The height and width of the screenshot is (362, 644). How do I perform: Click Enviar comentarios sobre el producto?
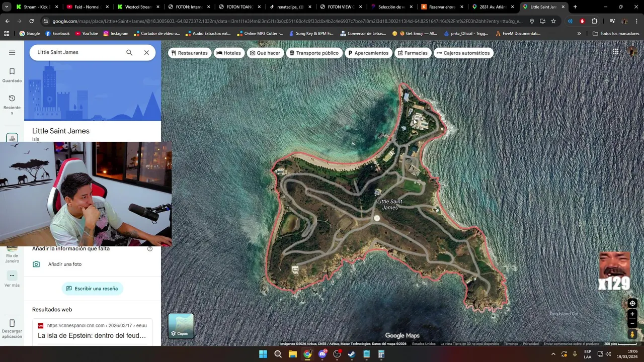tap(572, 344)
